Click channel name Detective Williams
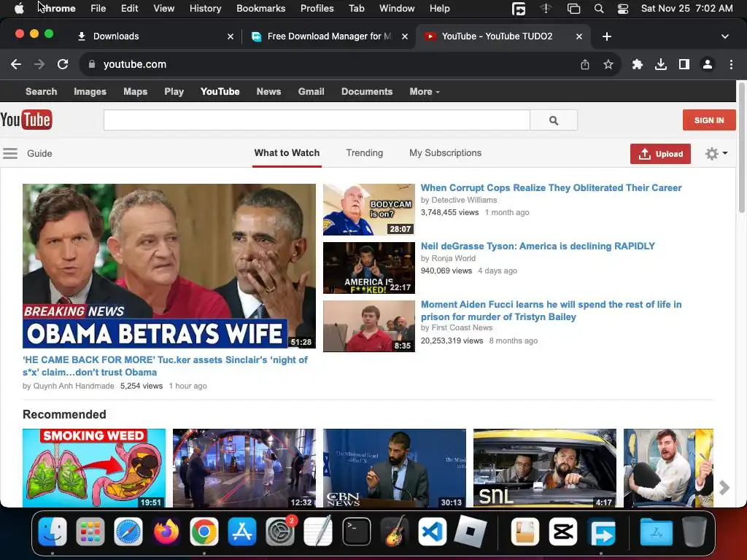 coord(464,200)
